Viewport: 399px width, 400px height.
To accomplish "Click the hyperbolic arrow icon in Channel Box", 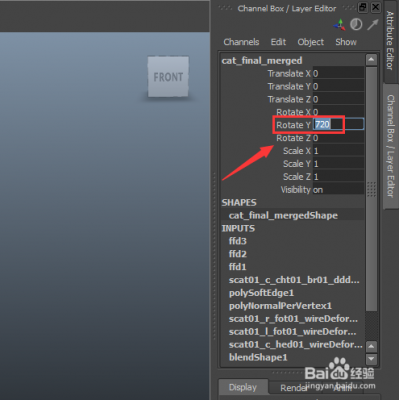I will point(373,24).
